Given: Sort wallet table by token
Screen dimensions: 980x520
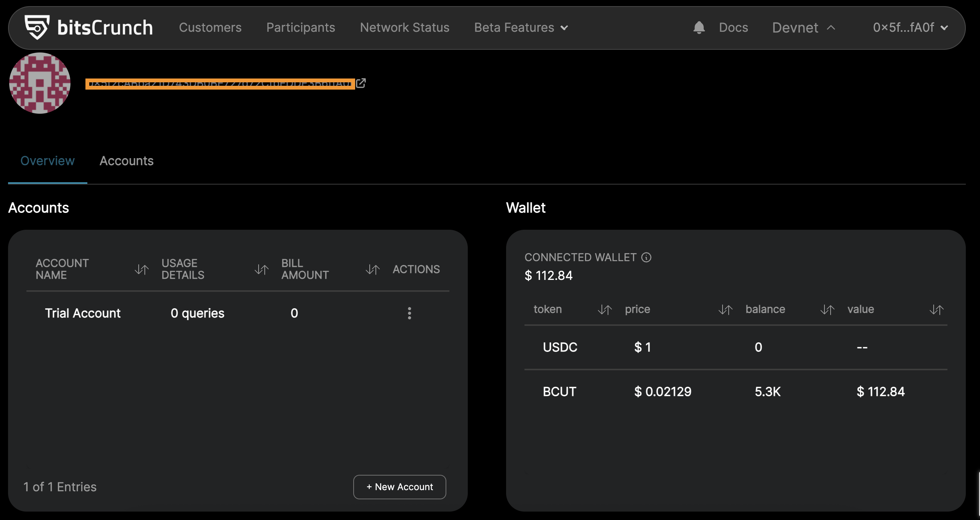Looking at the screenshot, I should tap(605, 309).
